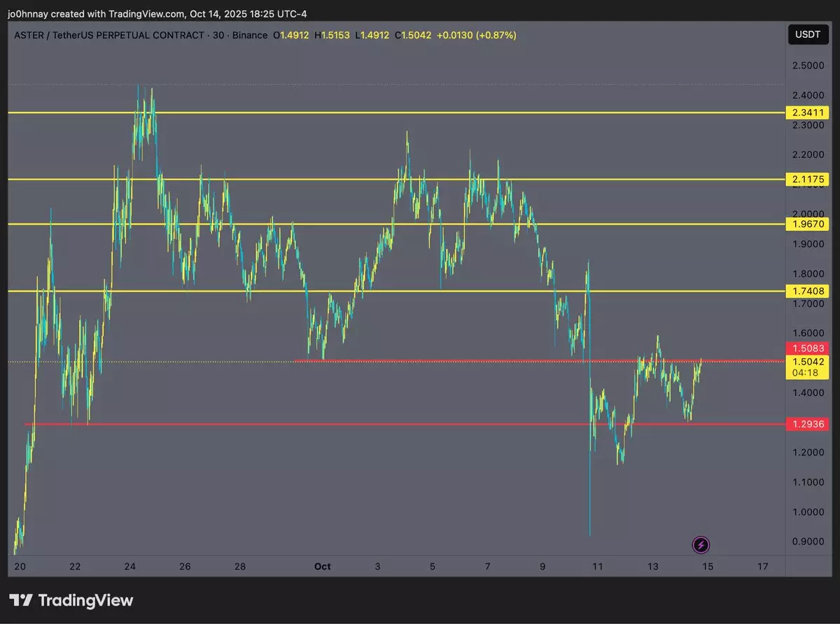Select the 1.9670 yellow price label
The height and width of the screenshot is (624, 840).
tap(807, 225)
